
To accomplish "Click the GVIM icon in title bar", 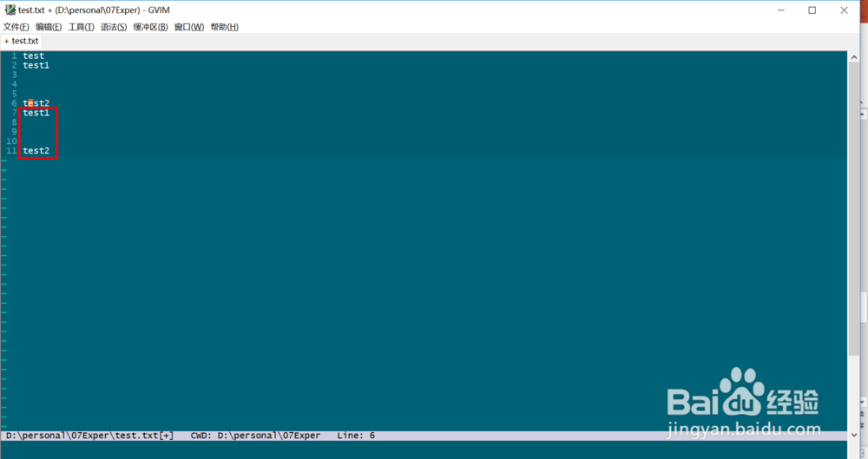I will pos(10,10).
